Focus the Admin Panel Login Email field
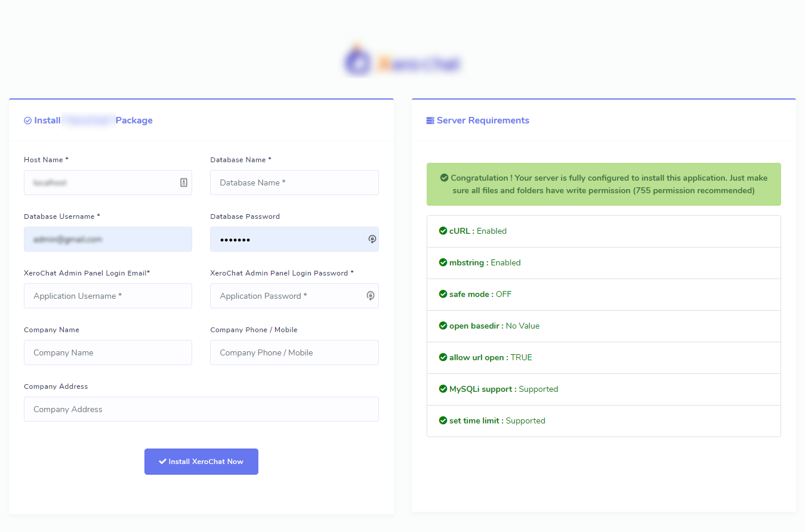The height and width of the screenshot is (532, 805). click(108, 296)
